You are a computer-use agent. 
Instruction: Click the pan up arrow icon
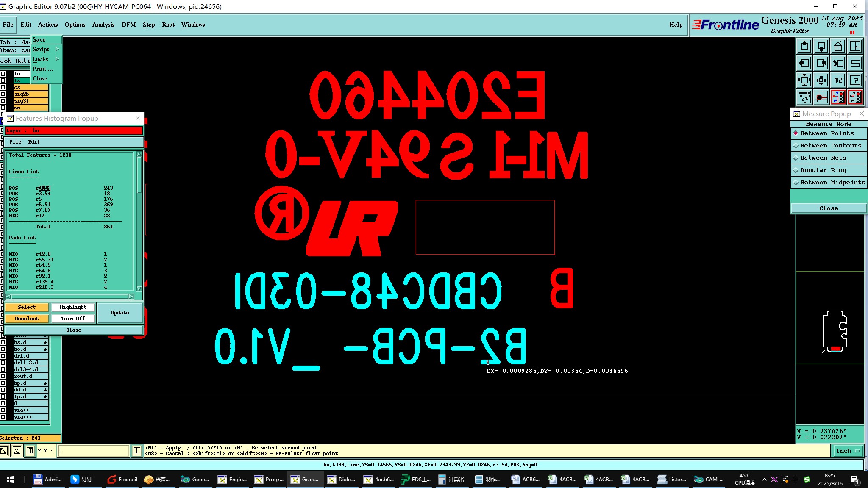click(804, 46)
